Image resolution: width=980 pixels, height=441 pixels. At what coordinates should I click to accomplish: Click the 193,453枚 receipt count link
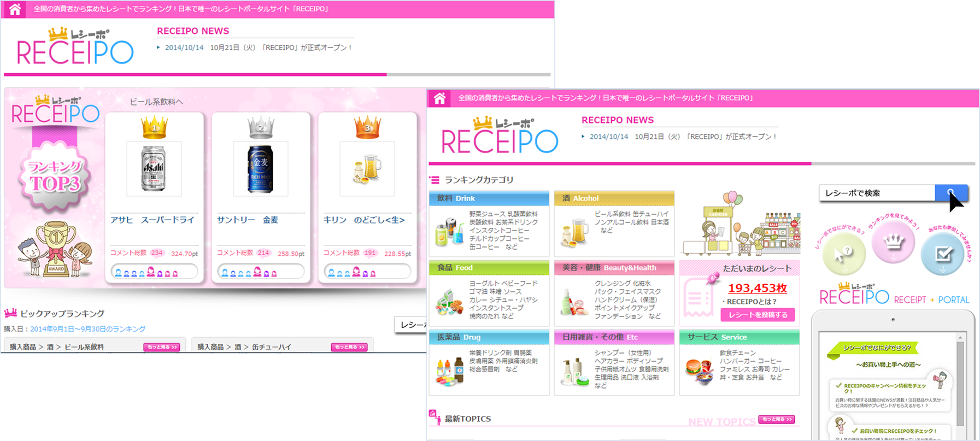758,288
